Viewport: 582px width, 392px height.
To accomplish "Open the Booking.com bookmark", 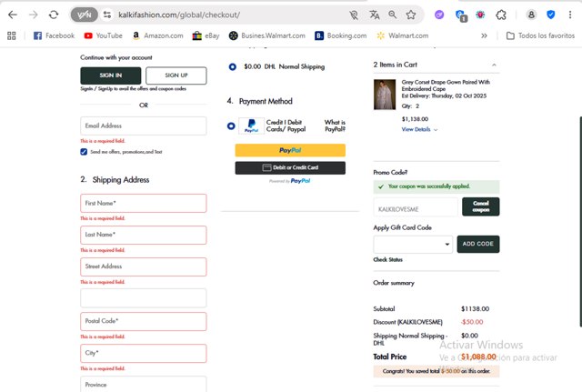I will tap(341, 35).
